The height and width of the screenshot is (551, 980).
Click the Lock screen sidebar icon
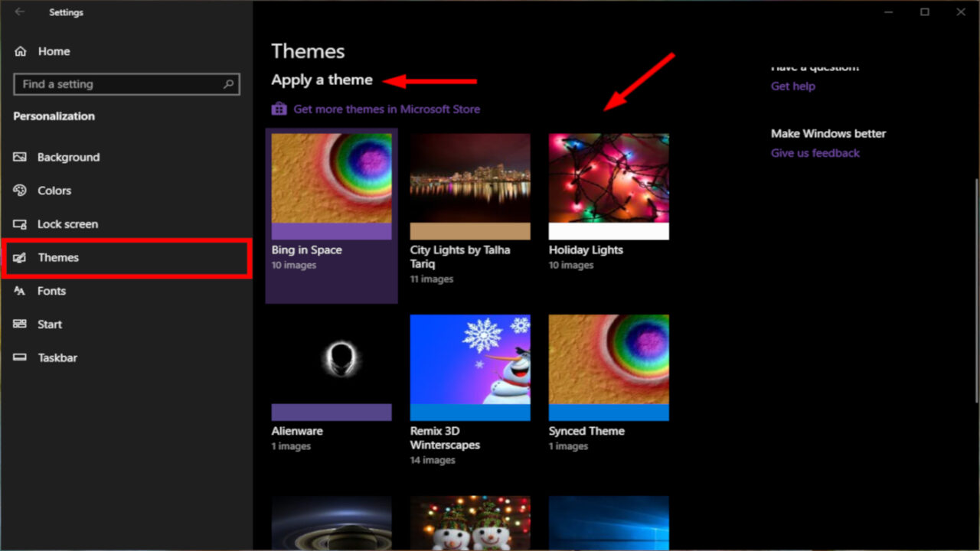point(21,223)
